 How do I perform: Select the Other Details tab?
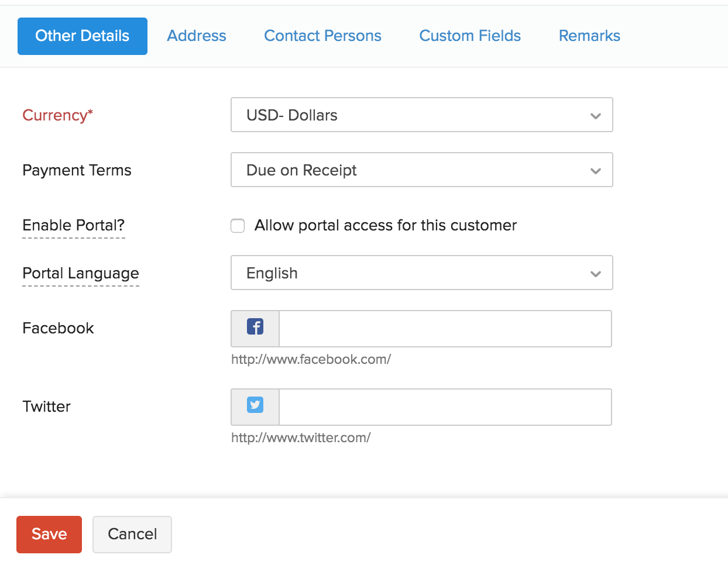point(83,36)
